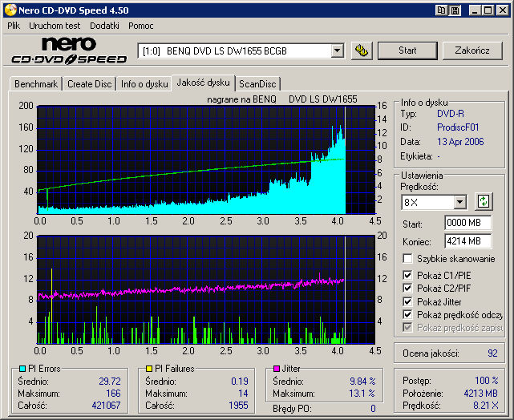Uncheck Pokaż C2/PIF option
The image size is (514, 420).
coord(407,289)
